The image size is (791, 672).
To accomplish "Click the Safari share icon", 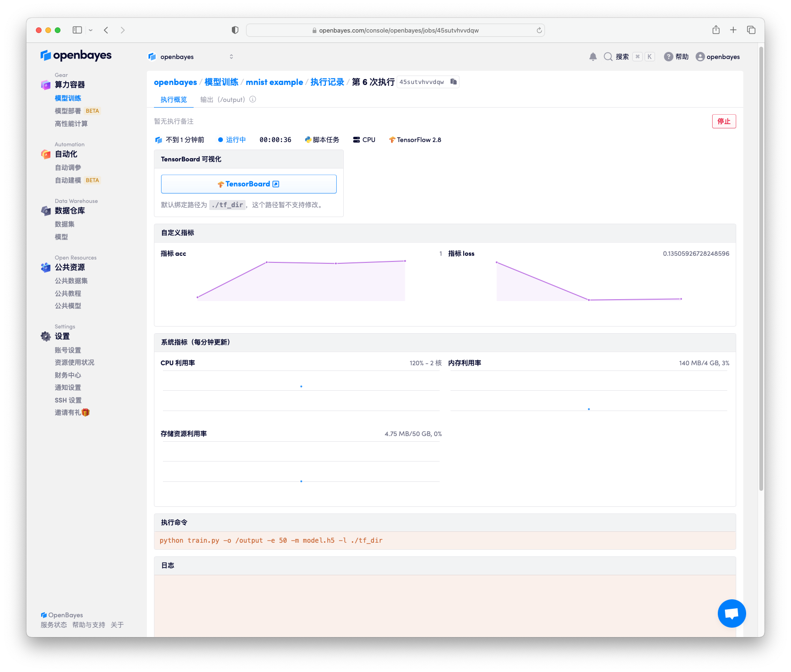I will pyautogui.click(x=716, y=30).
